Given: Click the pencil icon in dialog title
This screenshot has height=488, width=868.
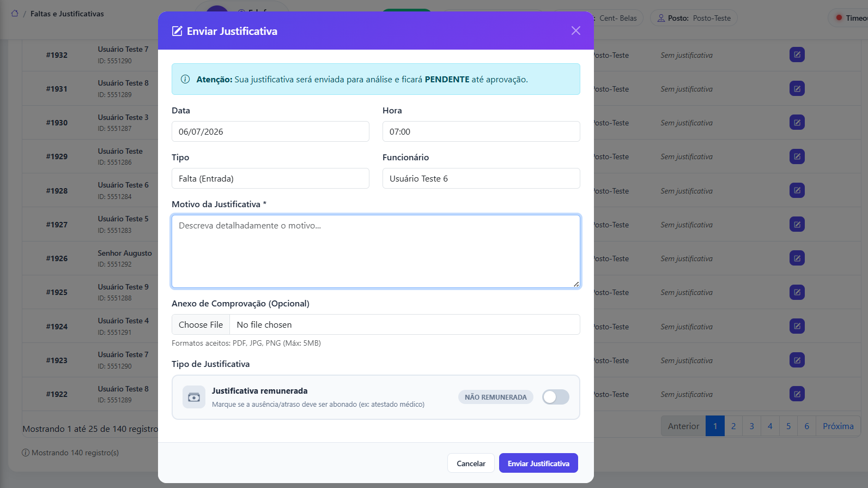Looking at the screenshot, I should [x=177, y=31].
